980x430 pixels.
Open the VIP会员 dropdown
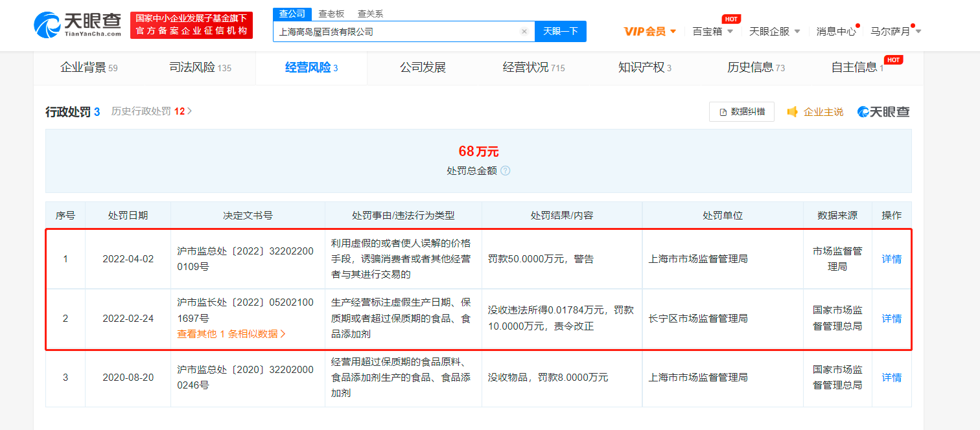click(650, 31)
